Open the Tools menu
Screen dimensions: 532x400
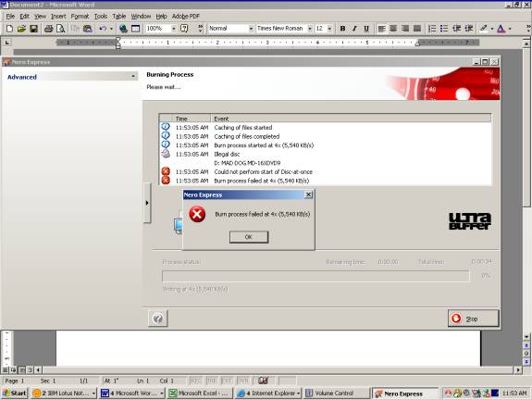coord(101,16)
